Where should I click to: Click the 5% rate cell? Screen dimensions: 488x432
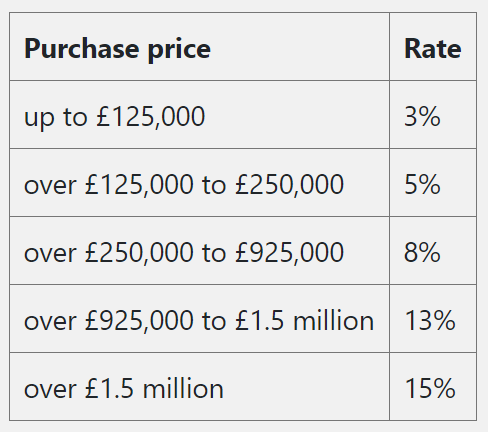[x=433, y=183]
